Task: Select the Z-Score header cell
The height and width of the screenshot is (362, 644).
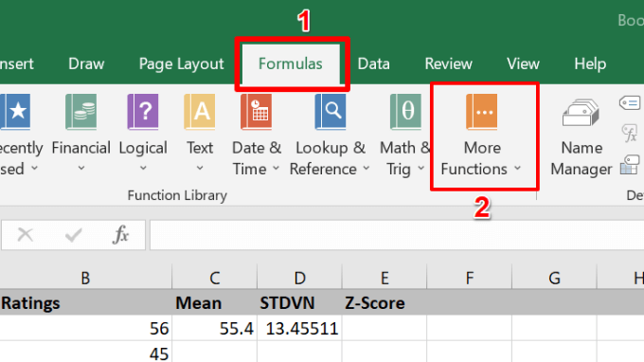Action: (x=385, y=303)
